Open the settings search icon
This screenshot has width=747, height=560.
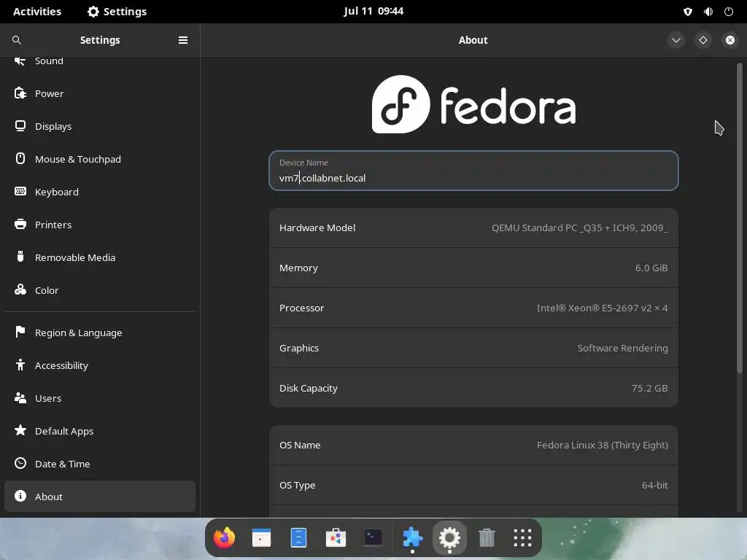click(x=17, y=40)
